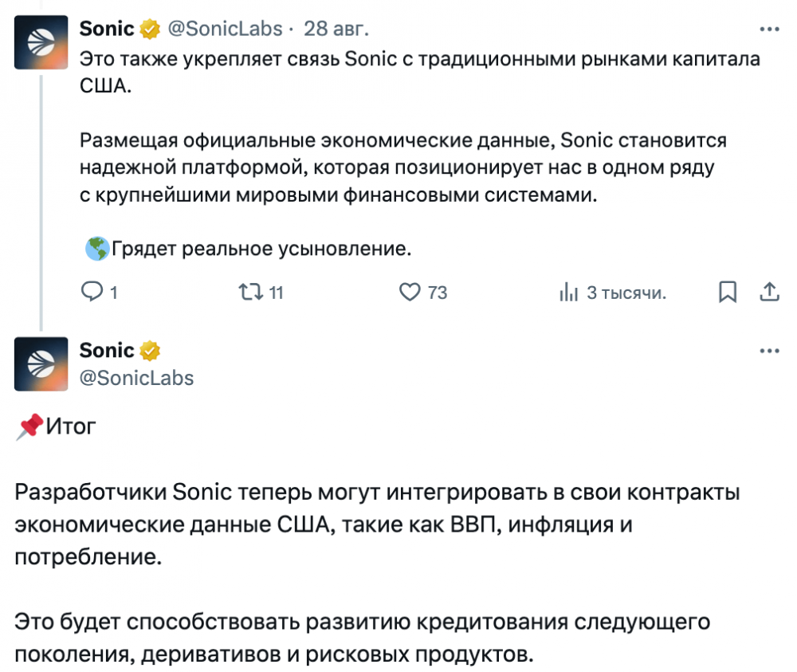797x672 pixels.
Task: Click the gold verified badge in second tweet
Action: [149, 351]
